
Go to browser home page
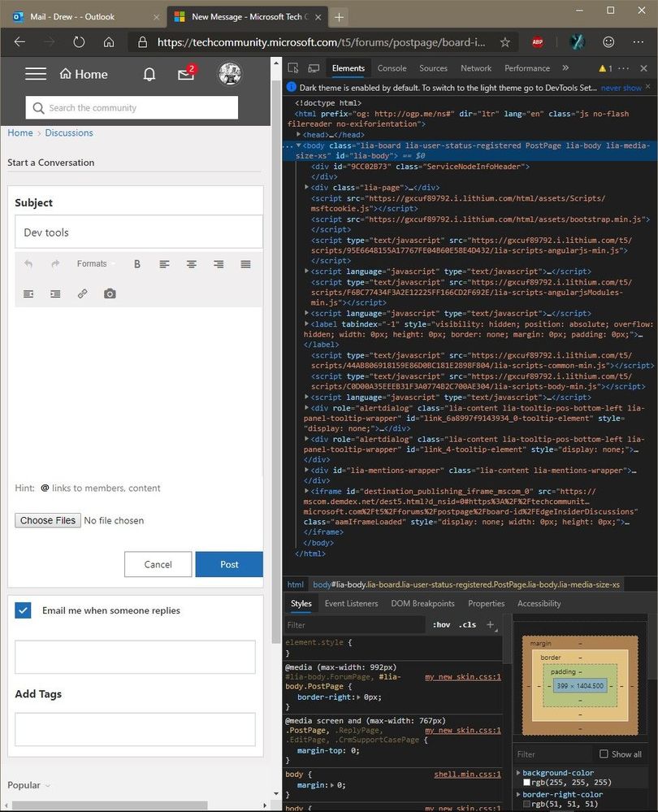coord(109,42)
